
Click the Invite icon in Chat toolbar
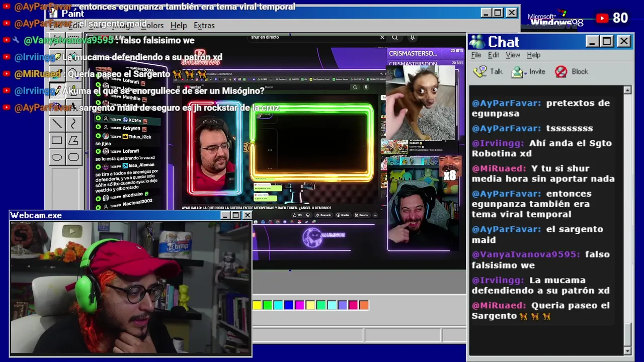[517, 72]
